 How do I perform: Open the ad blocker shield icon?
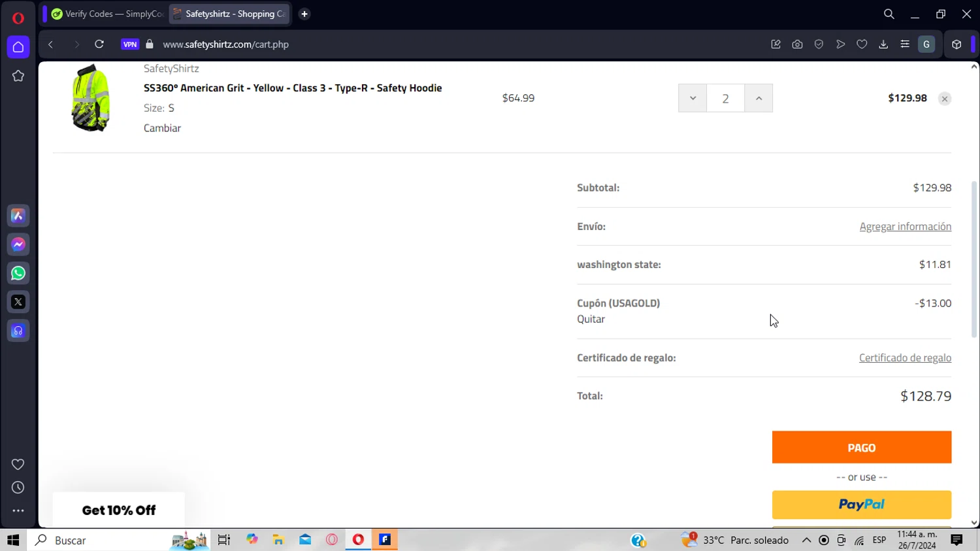point(819,44)
